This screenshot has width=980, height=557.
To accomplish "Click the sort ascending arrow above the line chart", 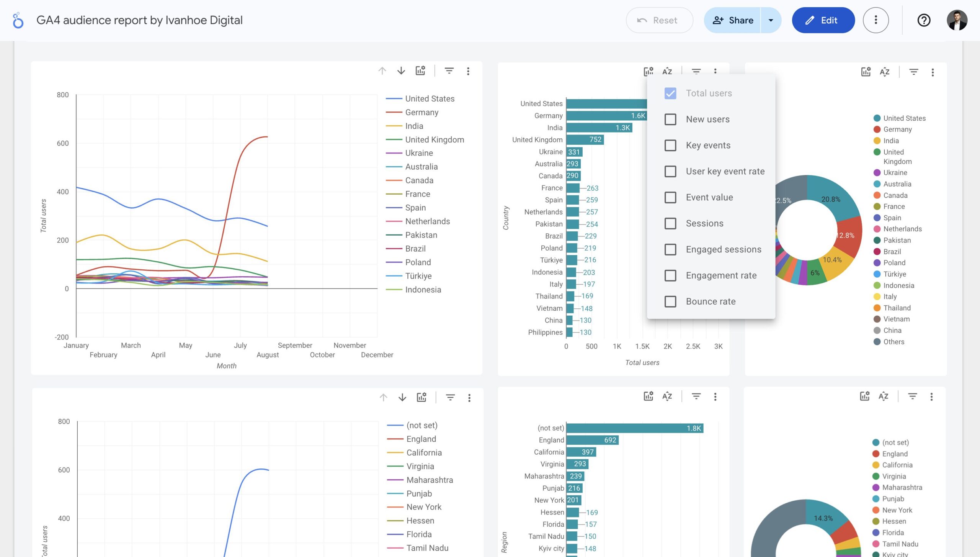I will (x=382, y=70).
